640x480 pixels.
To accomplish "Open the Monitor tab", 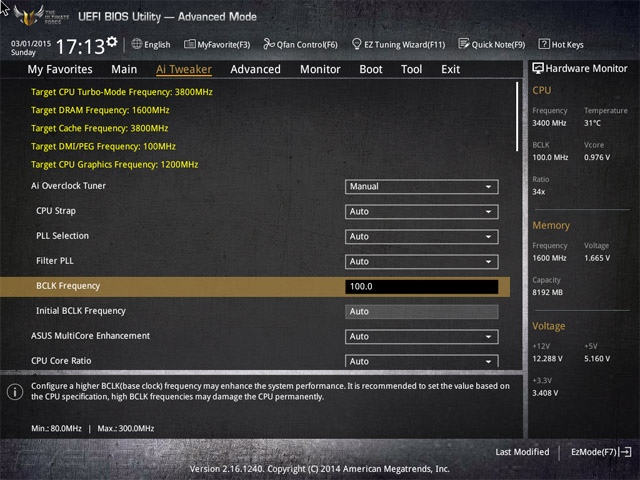I will tap(320, 69).
